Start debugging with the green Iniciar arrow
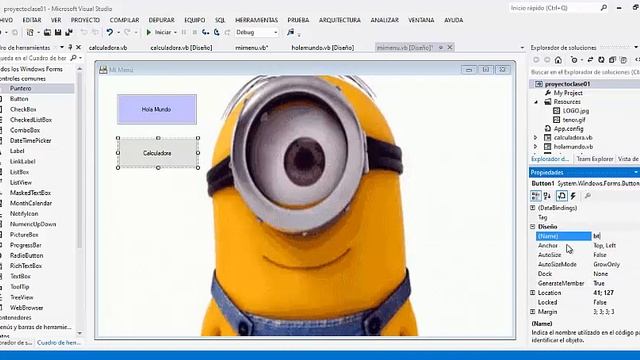The width and height of the screenshot is (640, 360). (149, 32)
